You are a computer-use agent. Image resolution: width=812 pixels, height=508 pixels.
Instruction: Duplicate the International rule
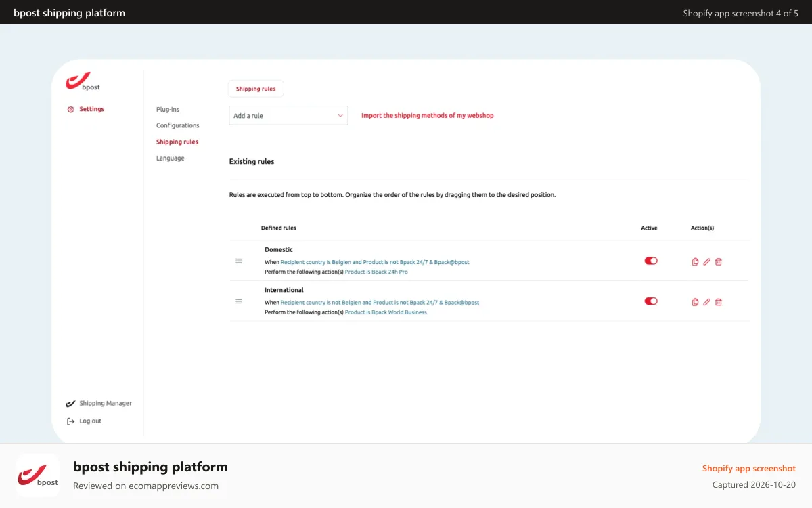click(695, 302)
